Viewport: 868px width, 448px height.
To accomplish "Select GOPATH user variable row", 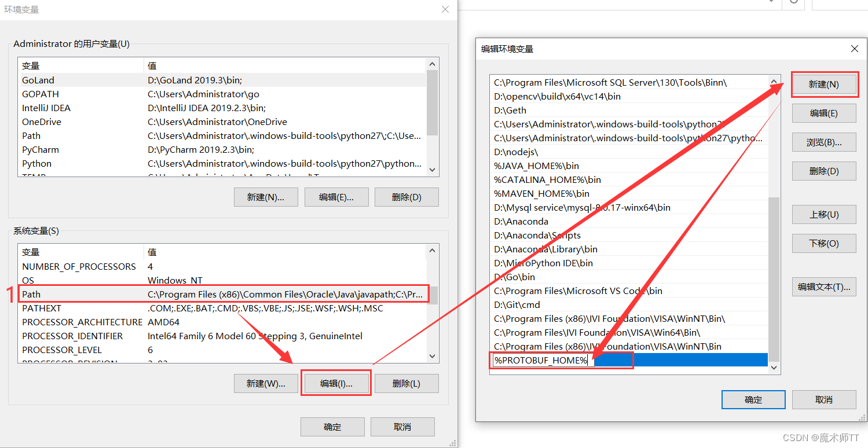I will [x=222, y=94].
